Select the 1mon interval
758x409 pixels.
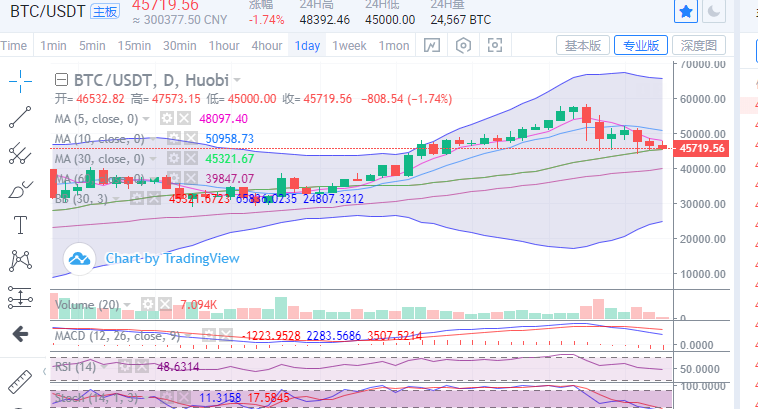(x=394, y=45)
